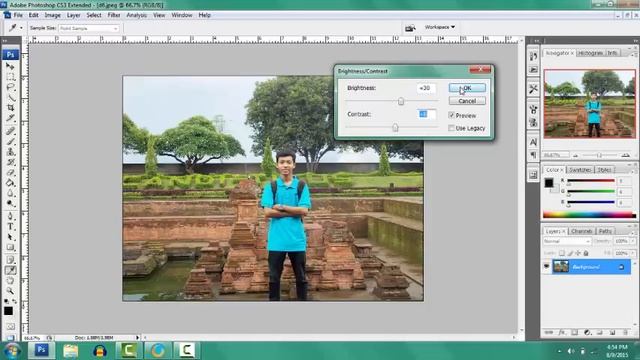Open the status bar Doc info arrow
This screenshot has width=640, height=360.
coord(138,338)
